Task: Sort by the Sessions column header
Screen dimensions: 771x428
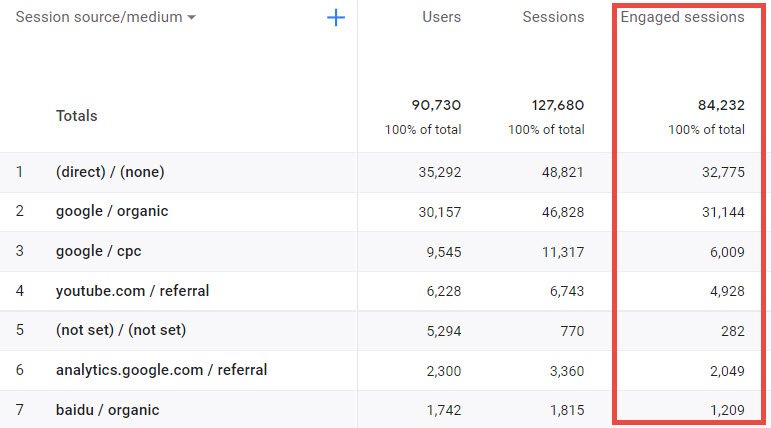Action: tap(553, 17)
